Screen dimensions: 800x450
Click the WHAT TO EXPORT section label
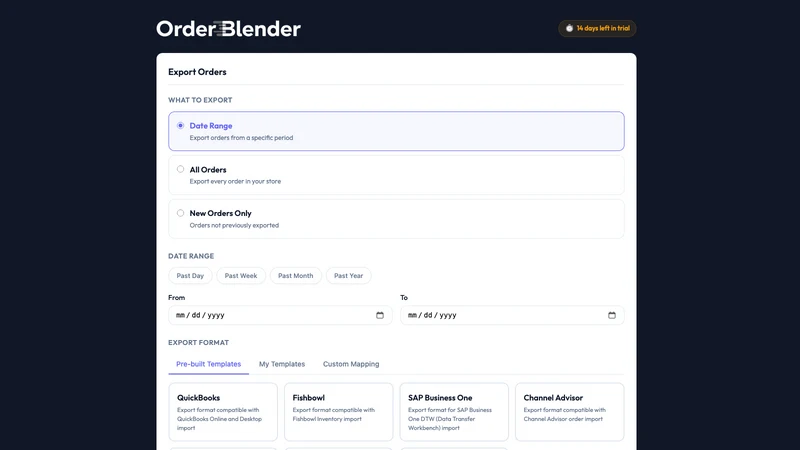[x=200, y=100]
